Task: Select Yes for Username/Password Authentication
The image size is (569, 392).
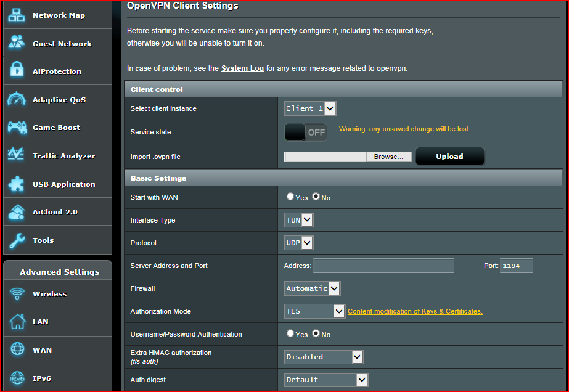Action: tap(290, 333)
